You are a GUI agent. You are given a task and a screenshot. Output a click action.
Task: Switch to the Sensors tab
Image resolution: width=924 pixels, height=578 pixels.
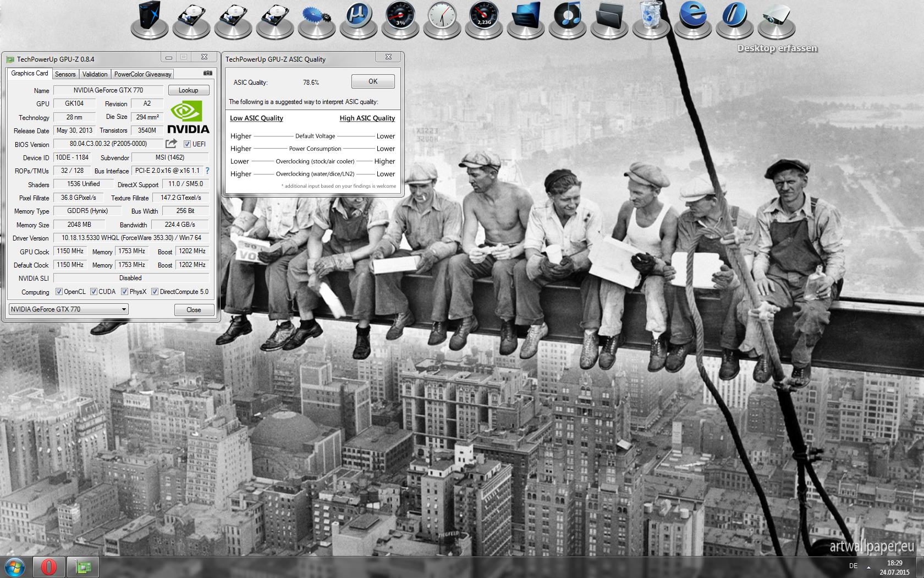coord(65,74)
